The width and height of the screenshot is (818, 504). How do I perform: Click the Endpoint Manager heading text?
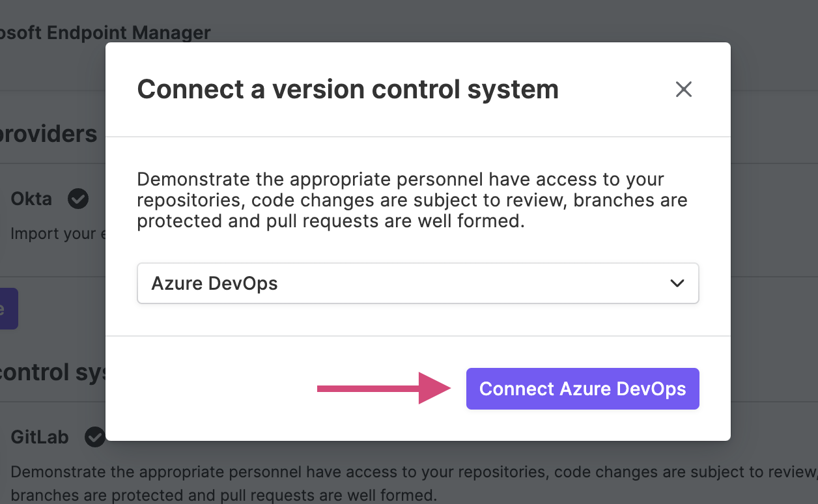click(x=105, y=32)
